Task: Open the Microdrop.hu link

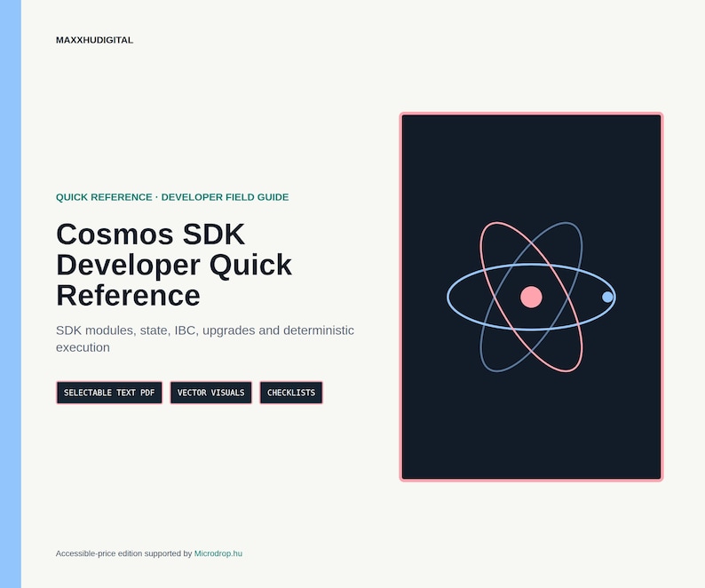Action: pos(218,553)
